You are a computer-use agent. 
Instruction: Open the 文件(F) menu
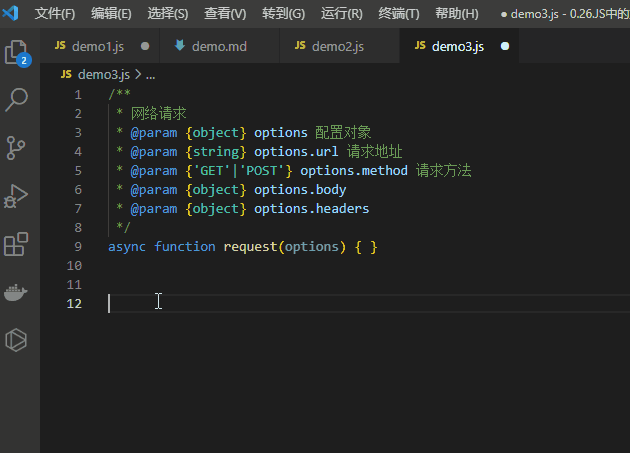[55, 14]
